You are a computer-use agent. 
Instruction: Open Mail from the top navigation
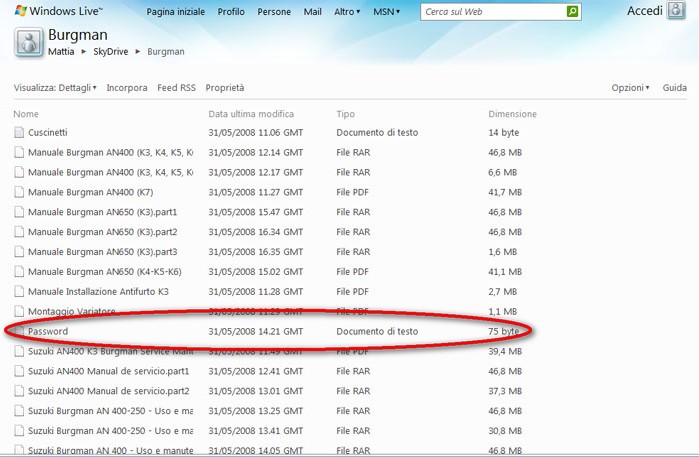(x=312, y=12)
